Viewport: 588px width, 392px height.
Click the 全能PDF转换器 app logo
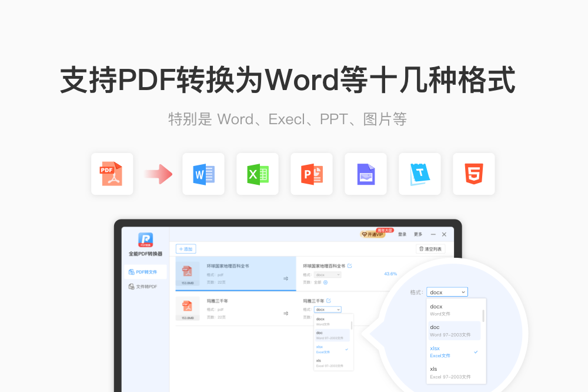pos(145,240)
